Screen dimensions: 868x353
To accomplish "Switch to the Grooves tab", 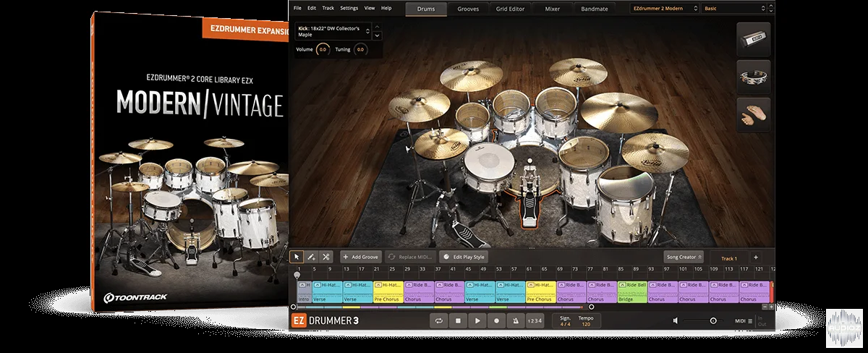I will click(x=468, y=9).
